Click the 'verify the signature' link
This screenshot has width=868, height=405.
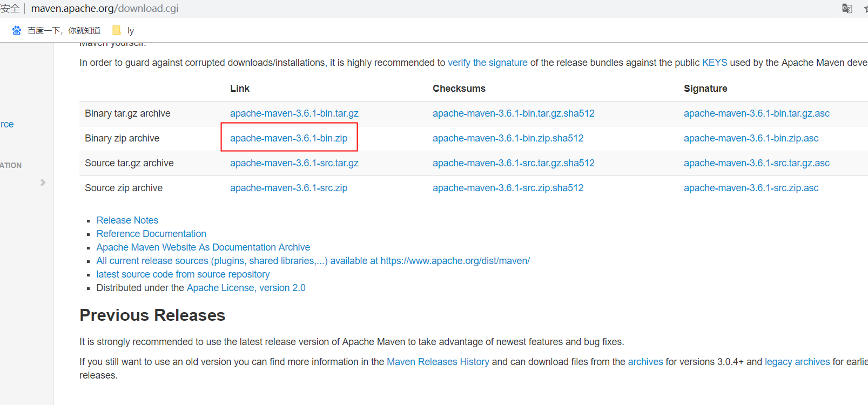coord(487,63)
